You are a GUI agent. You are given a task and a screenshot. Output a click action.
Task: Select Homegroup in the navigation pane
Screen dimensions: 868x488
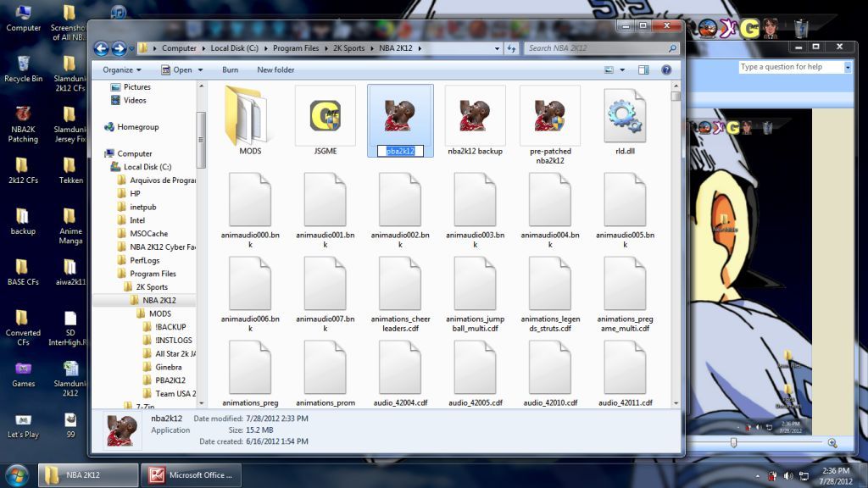tap(138, 127)
